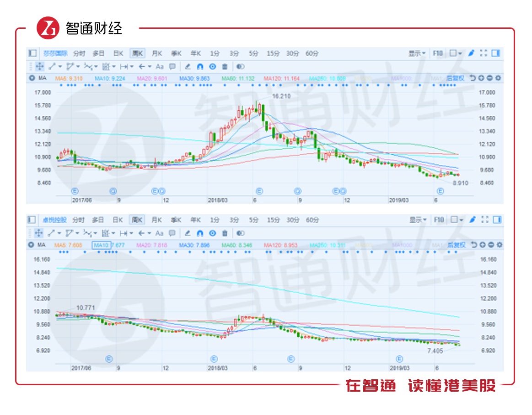
Task: Click the blue target lock icon in top chart
Action: [x=213, y=66]
